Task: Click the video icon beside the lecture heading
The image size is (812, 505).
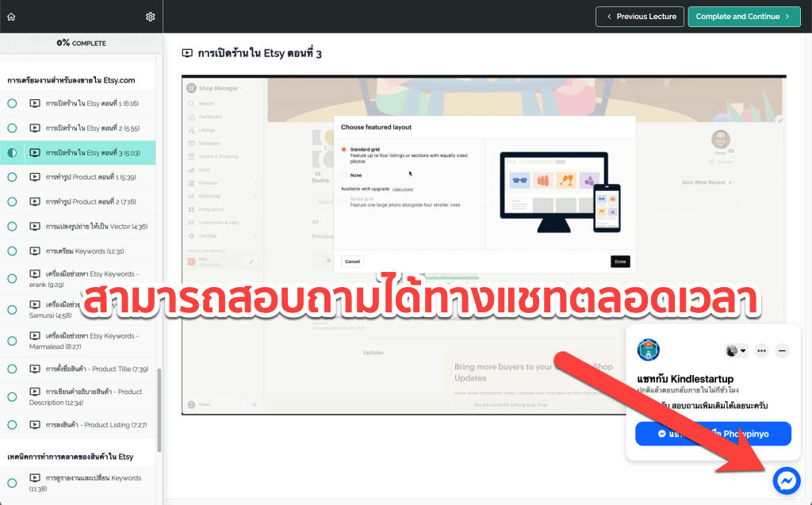Action: pos(187,53)
